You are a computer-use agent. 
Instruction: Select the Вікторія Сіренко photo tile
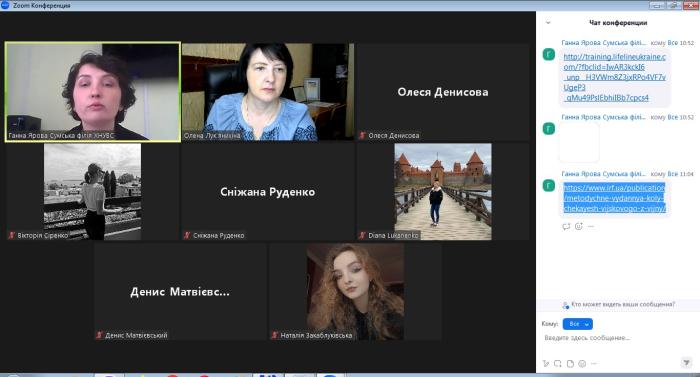point(93,192)
